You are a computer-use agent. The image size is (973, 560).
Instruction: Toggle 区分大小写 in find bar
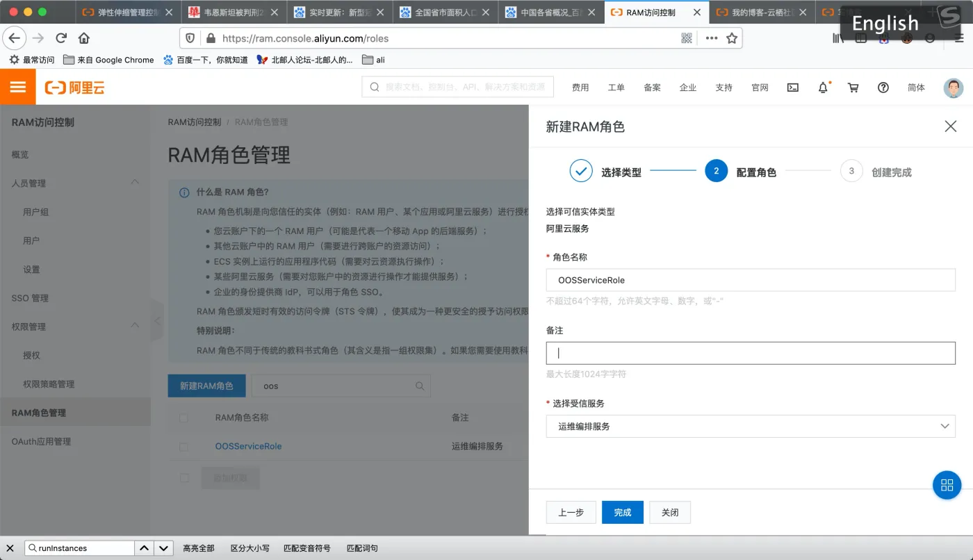click(250, 548)
